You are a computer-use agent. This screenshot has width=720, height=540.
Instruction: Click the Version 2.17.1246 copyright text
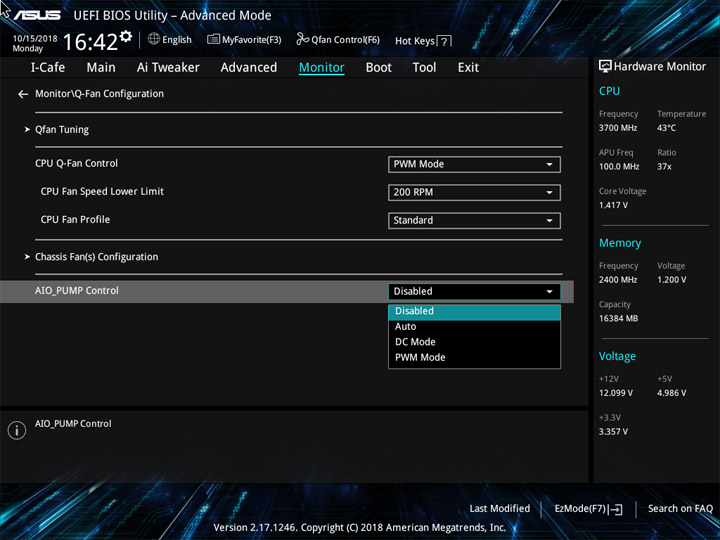point(360,528)
